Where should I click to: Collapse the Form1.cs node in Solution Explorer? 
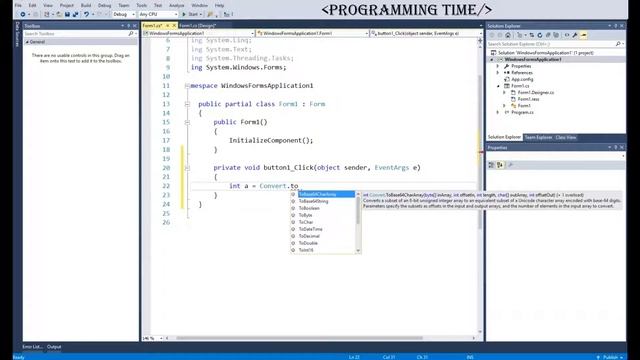pos(498,86)
